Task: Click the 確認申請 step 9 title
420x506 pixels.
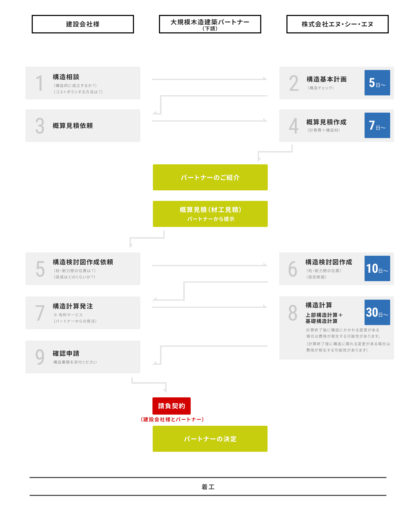Action: point(66,353)
